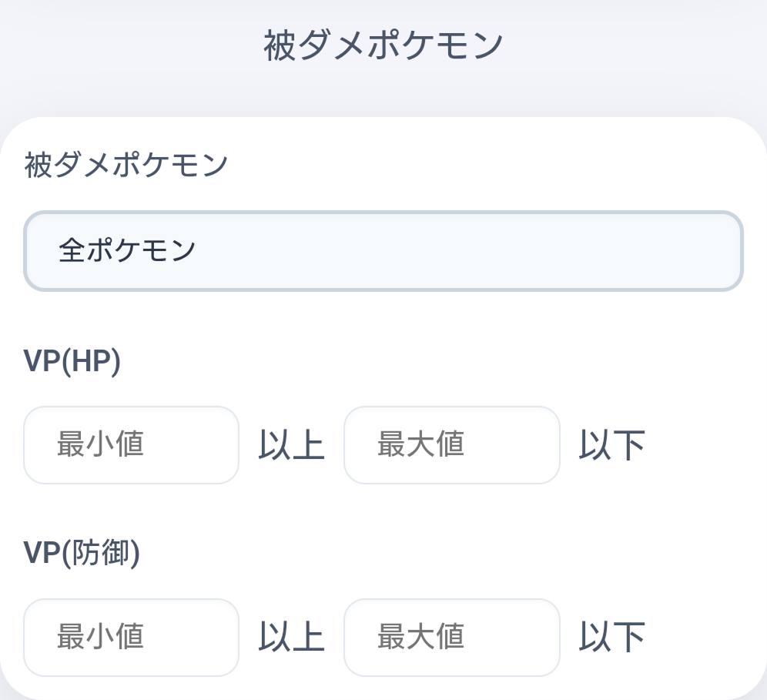Click inside the defense maximum value box
Viewport: 767px width, 700px height.
(452, 638)
